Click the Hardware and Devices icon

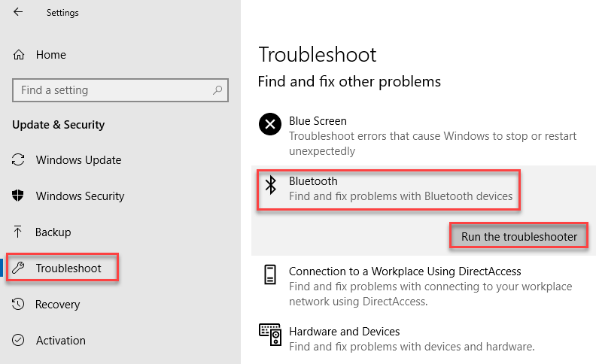[270, 335]
